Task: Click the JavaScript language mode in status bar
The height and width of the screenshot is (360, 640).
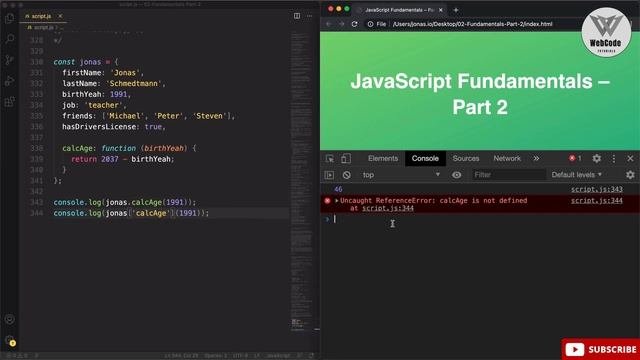Action: (279, 356)
